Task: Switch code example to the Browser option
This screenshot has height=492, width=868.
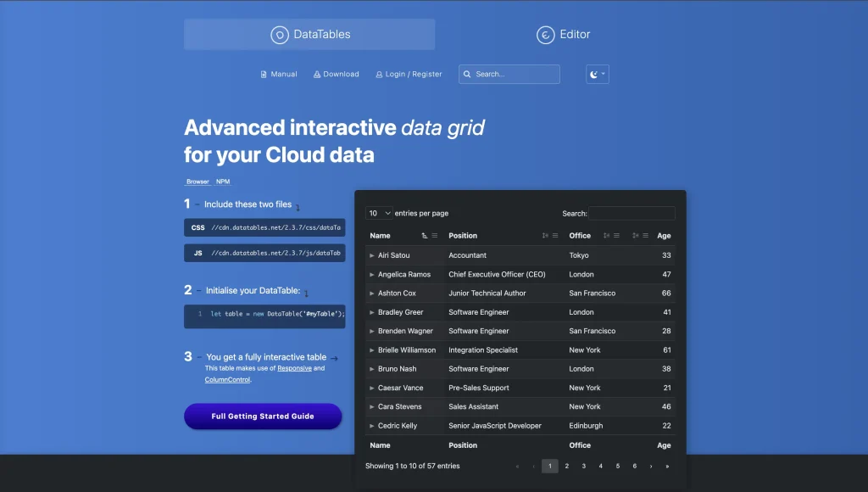Action: tap(198, 182)
